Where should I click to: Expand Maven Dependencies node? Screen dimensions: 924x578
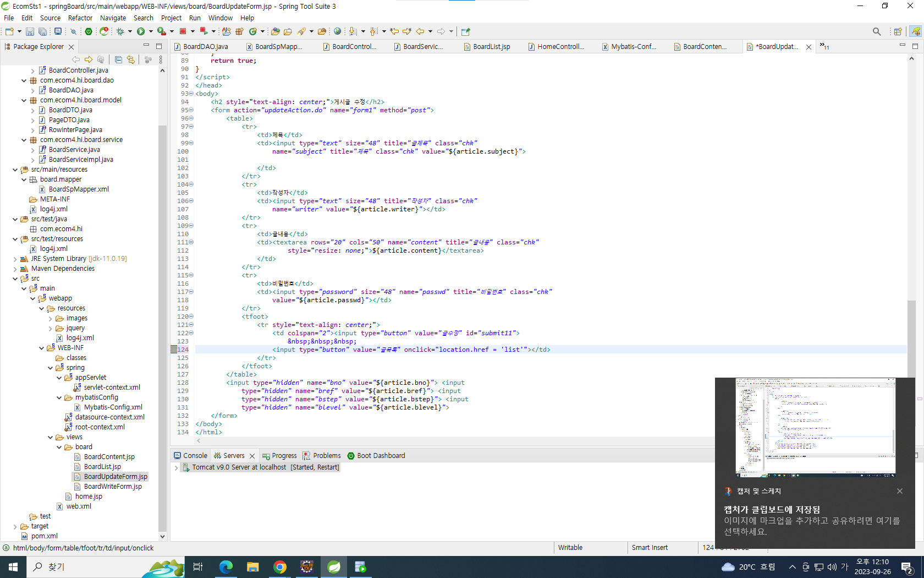(15, 269)
